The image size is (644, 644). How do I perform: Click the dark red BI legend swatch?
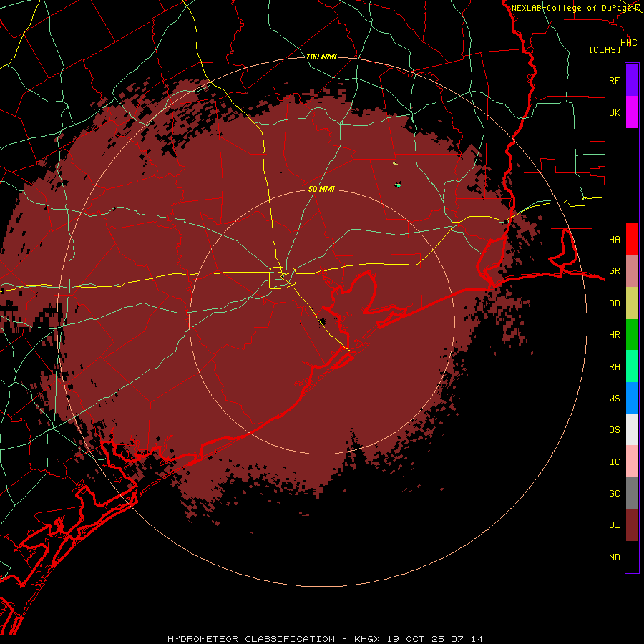(632, 525)
